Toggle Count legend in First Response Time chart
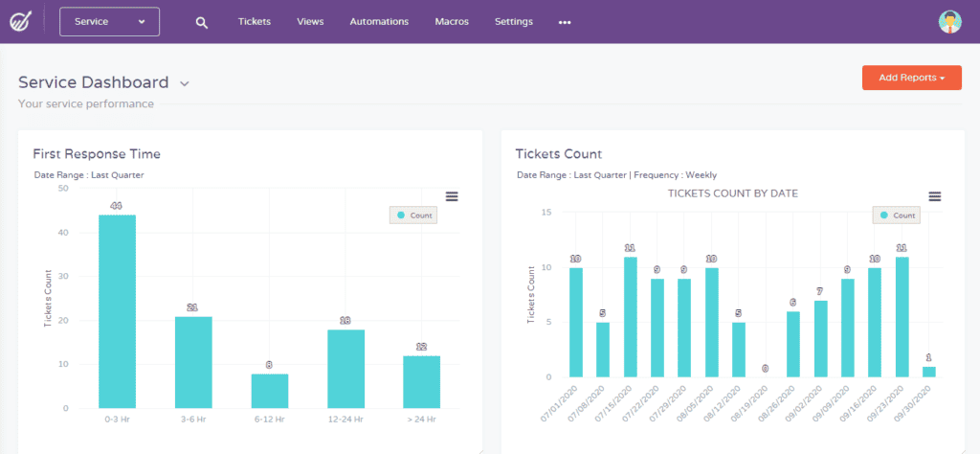980x454 pixels. (413, 216)
